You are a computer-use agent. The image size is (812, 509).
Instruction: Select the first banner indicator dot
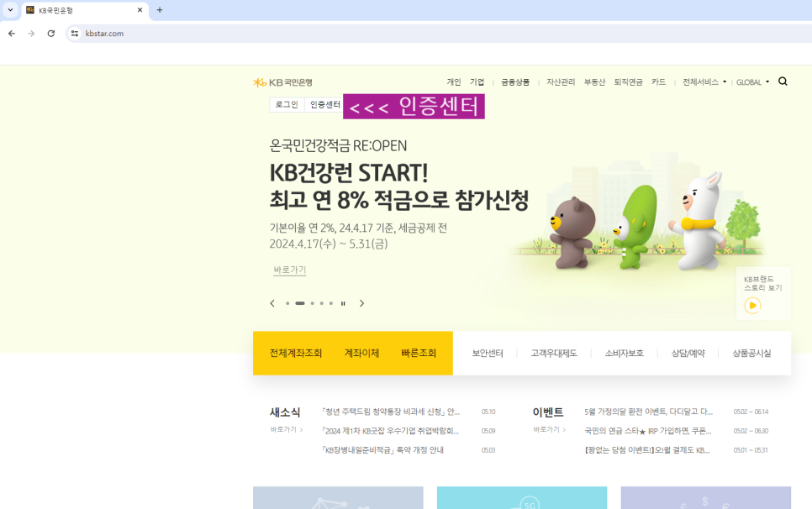(x=287, y=303)
